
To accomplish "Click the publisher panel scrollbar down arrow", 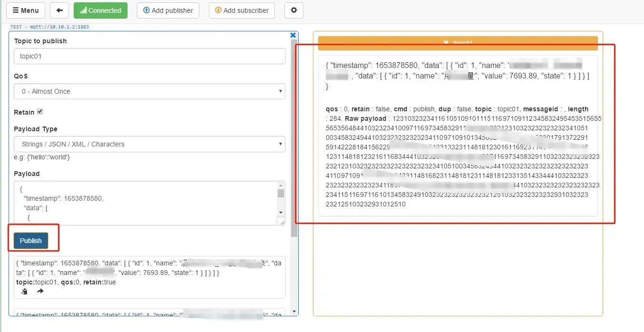I will coord(294,312).
